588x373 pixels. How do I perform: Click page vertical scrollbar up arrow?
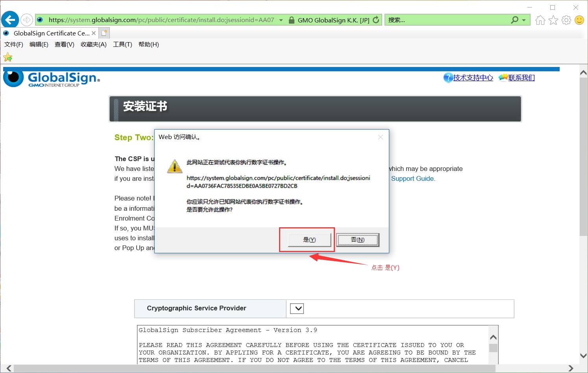pyautogui.click(x=584, y=73)
